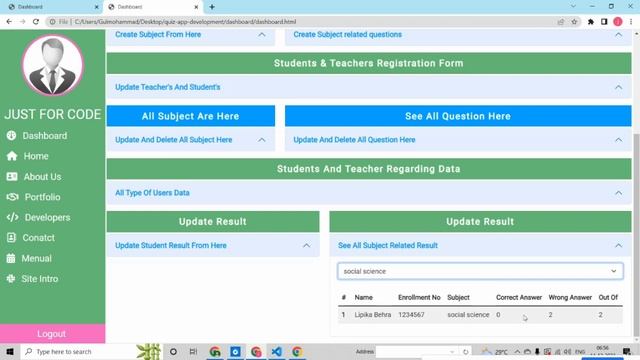Open Windows Start menu
640x360 pixels.
[x=10, y=351]
